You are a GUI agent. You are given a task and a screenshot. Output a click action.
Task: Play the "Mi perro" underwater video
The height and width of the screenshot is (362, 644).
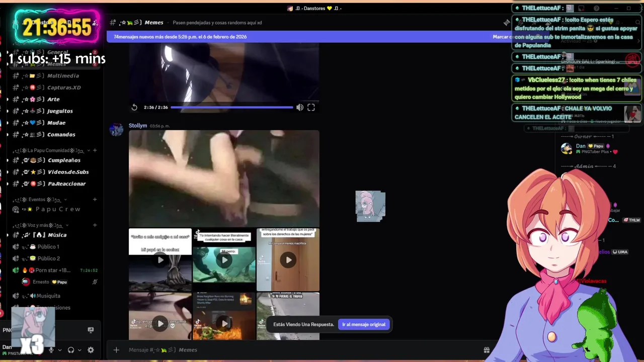(224, 260)
